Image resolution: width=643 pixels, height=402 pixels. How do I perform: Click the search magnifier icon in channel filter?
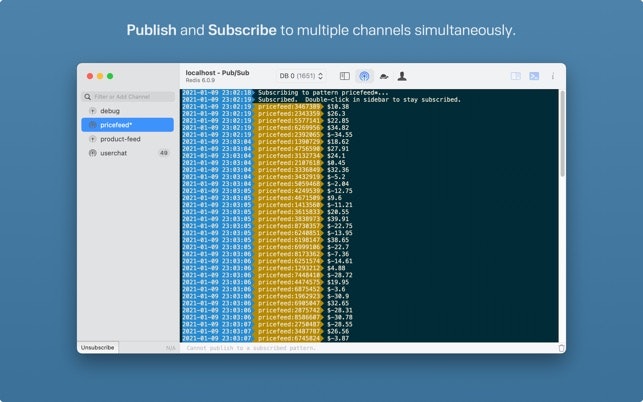87,97
